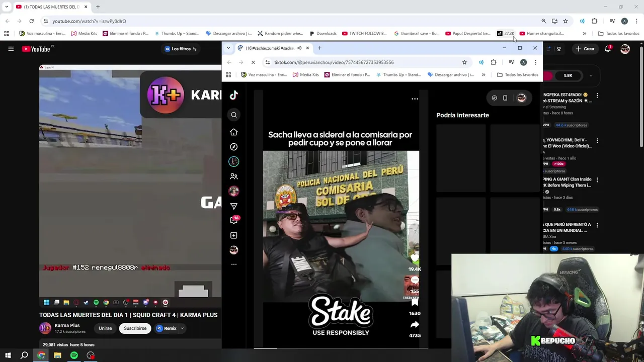Image resolution: width=644 pixels, height=362 pixels.
Task: Click Unirse button
Action: [105, 328]
